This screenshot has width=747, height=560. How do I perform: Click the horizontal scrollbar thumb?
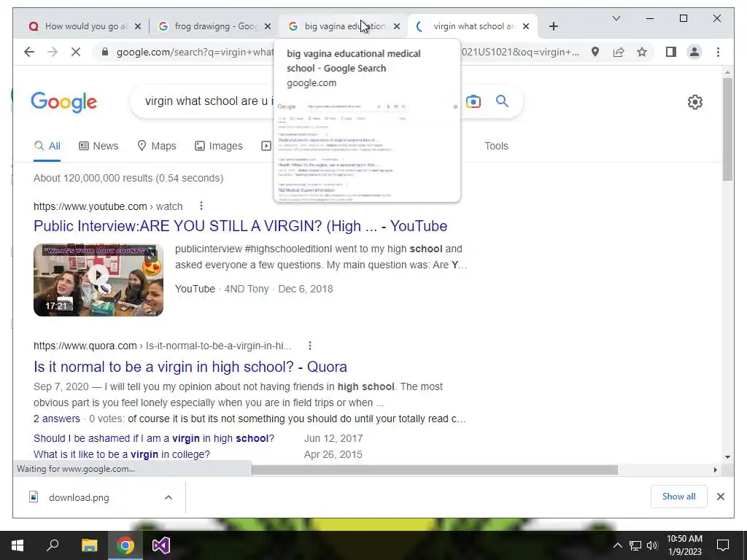coord(435,470)
